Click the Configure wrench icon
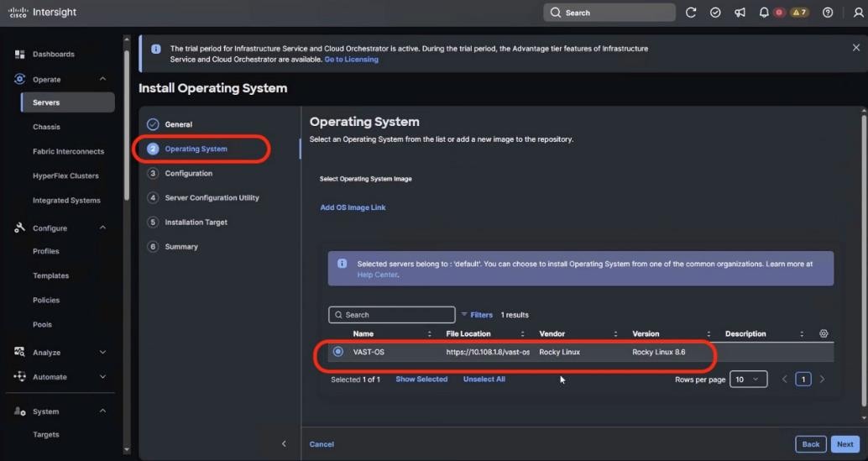The height and width of the screenshot is (461, 868). pos(20,228)
